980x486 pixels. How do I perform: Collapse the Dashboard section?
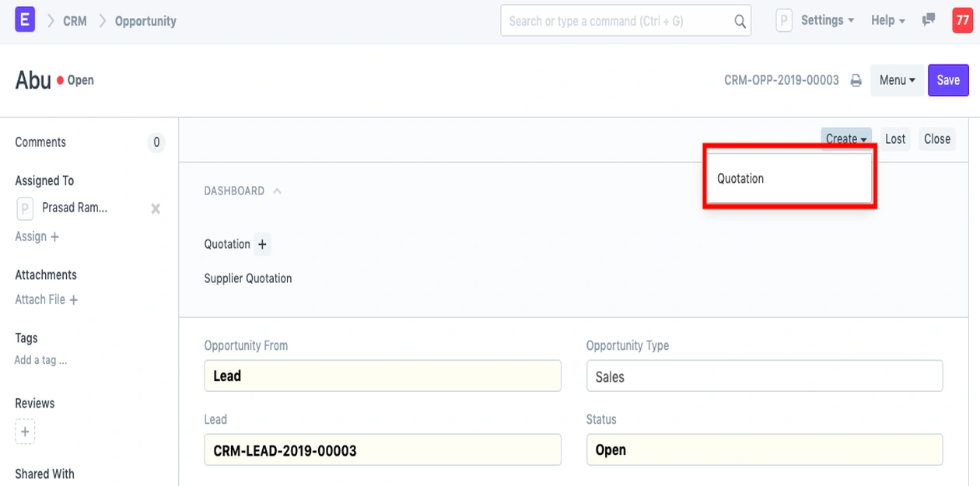click(278, 191)
